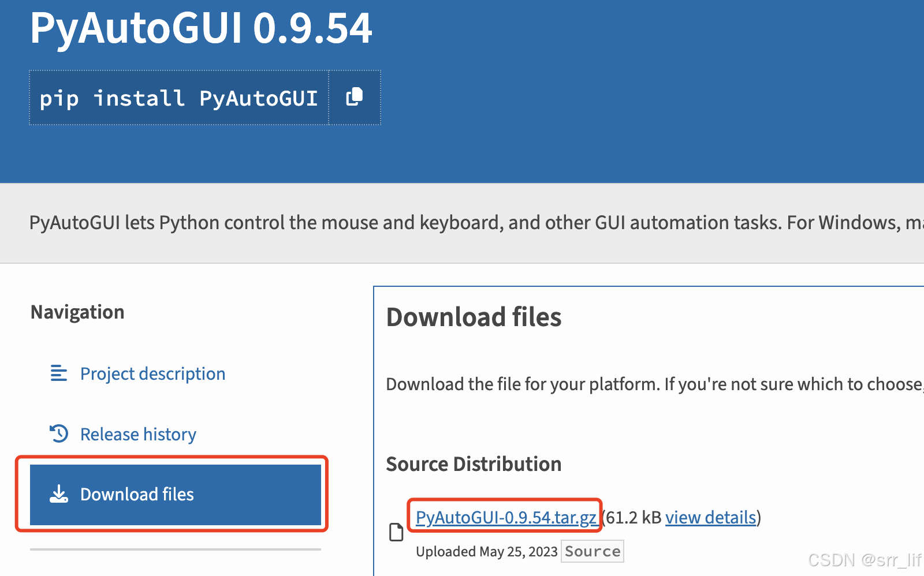Switch to Project description in navigation
This screenshot has height=576, width=924.
point(152,373)
